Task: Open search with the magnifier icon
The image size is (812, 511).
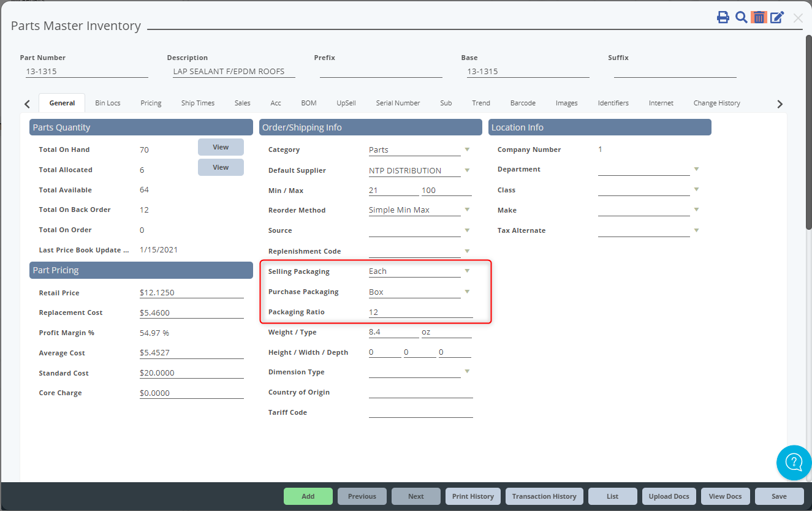Action: point(742,17)
